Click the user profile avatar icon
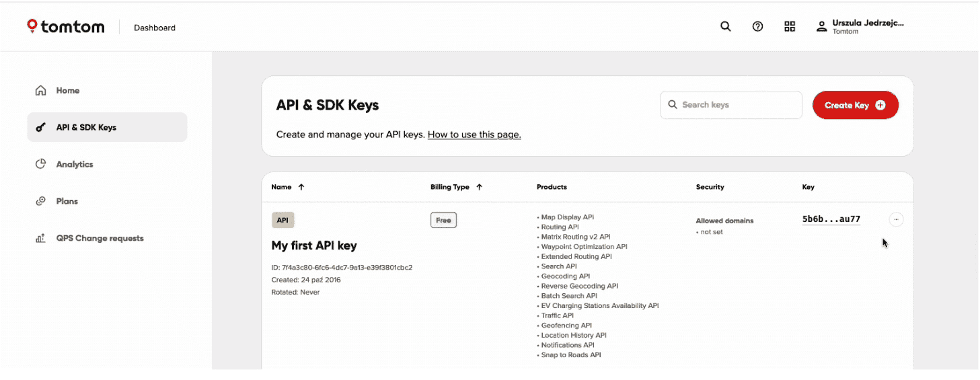Viewport: 980px width, 380px height. (821, 27)
